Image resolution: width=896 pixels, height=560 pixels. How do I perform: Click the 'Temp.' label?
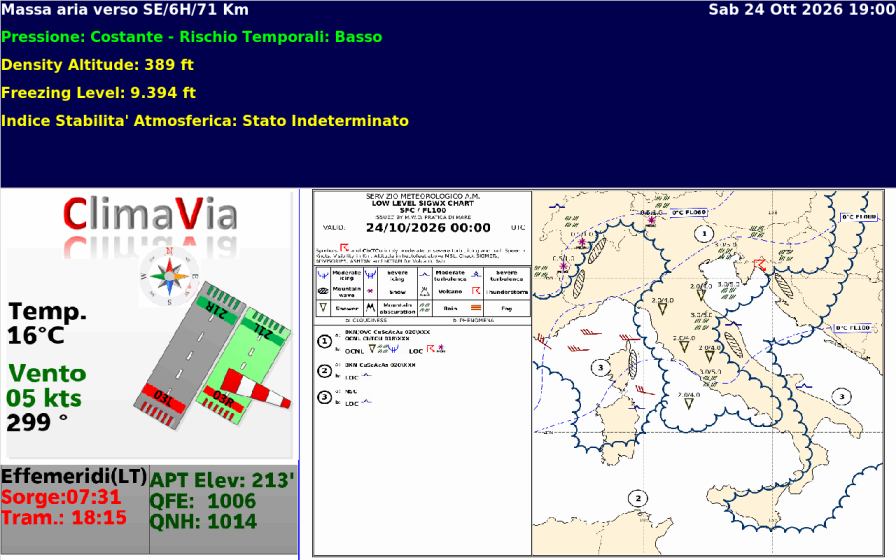coord(47,311)
